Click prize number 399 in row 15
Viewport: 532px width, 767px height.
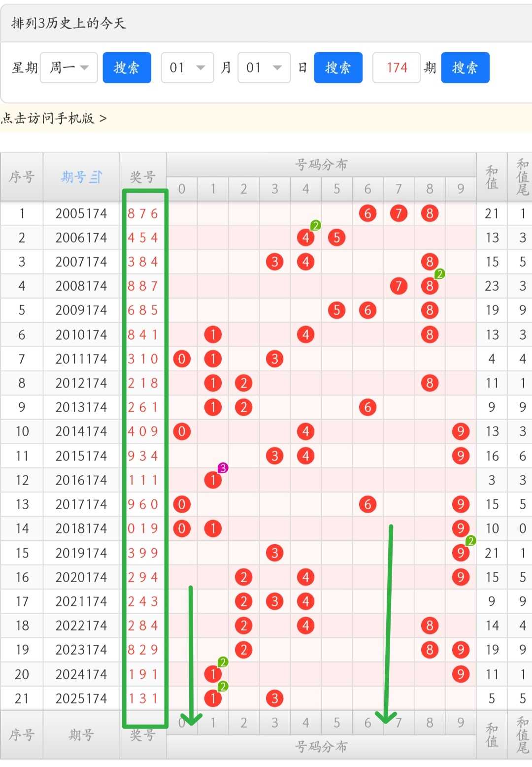143,553
